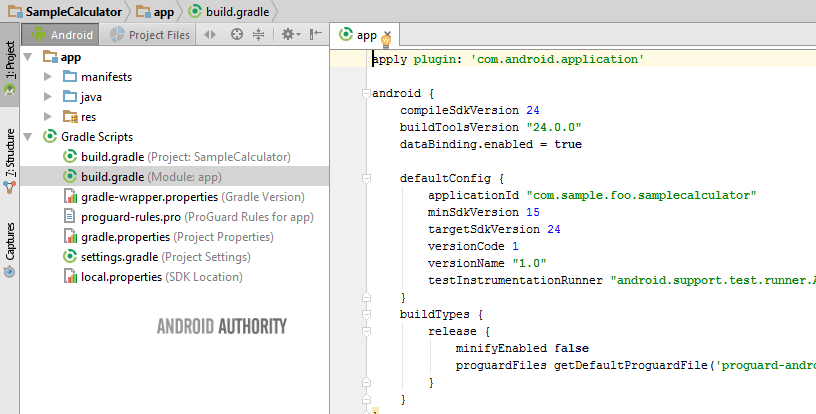Select the java folder
This screenshot has width=816, height=414.
point(82,97)
